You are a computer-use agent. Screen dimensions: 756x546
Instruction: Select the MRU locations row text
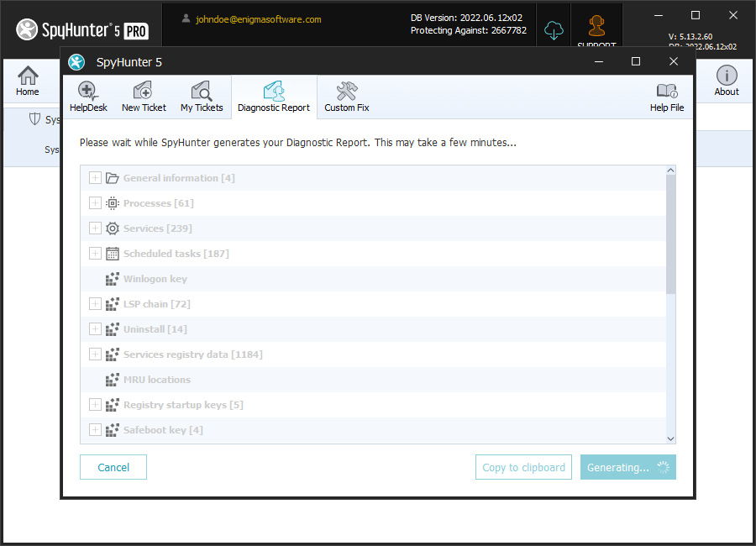[x=157, y=380]
